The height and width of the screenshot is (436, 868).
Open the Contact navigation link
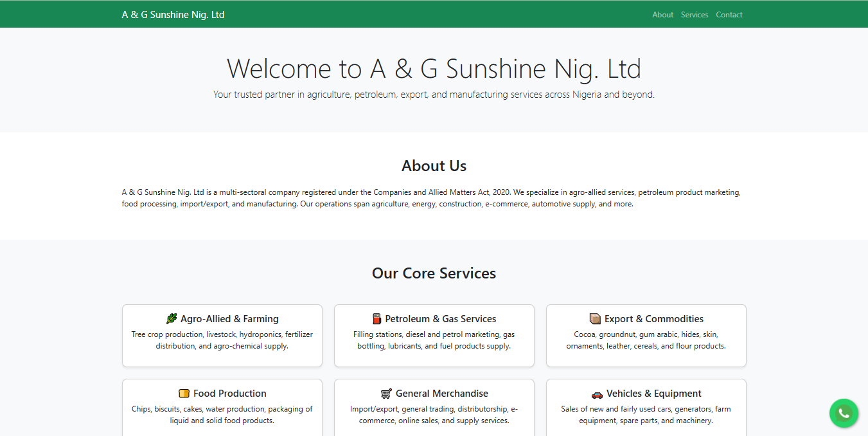coord(729,15)
